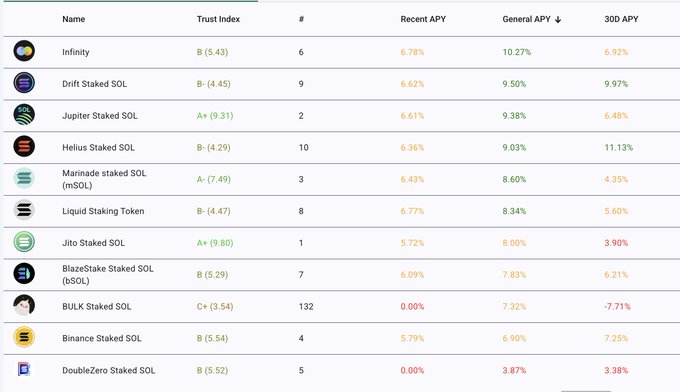This screenshot has height=392, width=680.
Task: Click Drift trust index B- (4.45)
Action: coord(214,84)
